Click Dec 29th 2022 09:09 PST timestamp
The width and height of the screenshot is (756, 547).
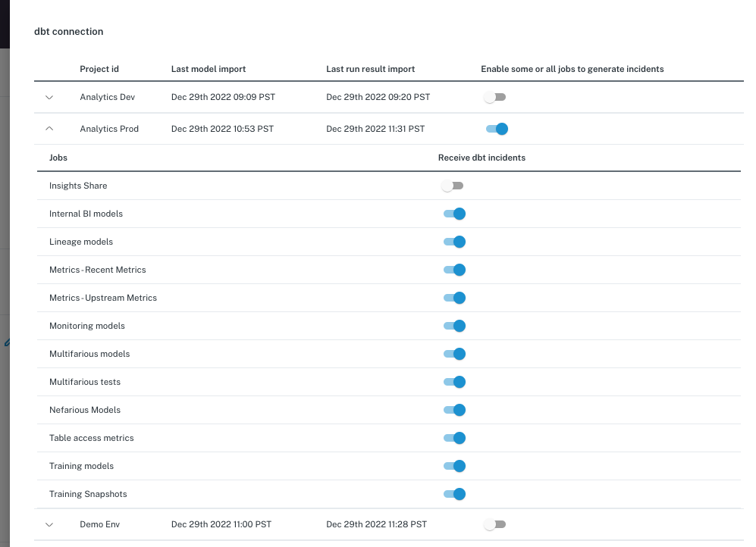(x=223, y=97)
